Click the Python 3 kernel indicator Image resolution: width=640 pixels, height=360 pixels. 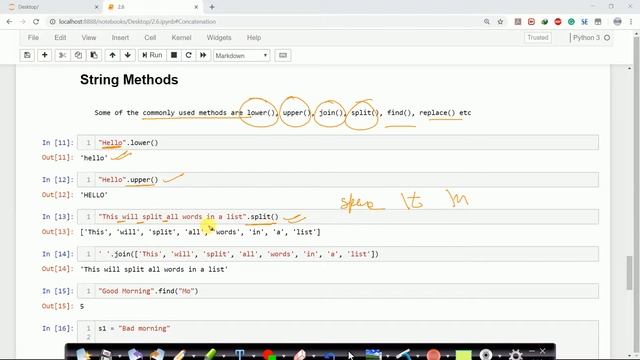pyautogui.click(x=591, y=38)
